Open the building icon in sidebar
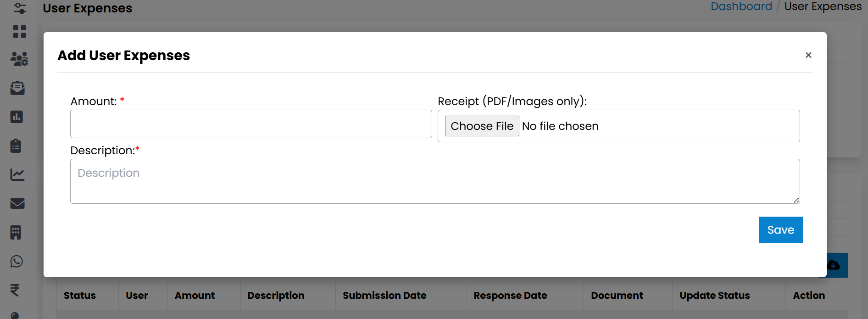Image resolution: width=868 pixels, height=319 pixels. coord(16,232)
